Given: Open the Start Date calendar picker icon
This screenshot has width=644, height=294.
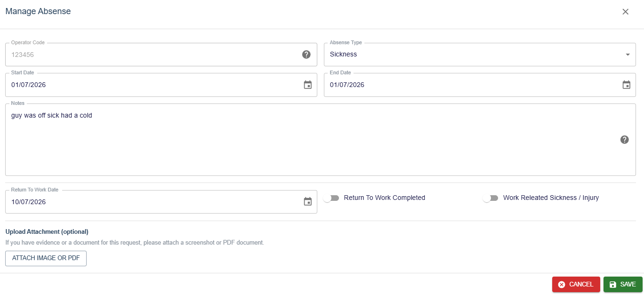Looking at the screenshot, I should (x=308, y=85).
